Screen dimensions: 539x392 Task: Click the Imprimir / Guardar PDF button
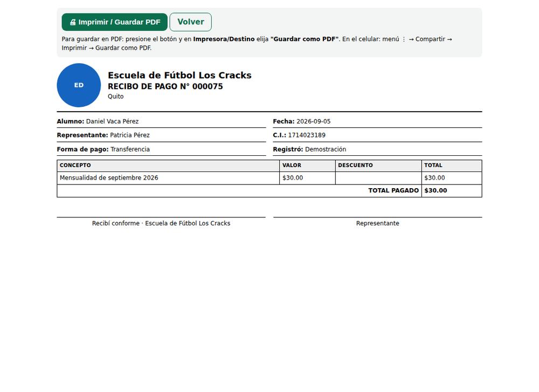click(x=114, y=22)
